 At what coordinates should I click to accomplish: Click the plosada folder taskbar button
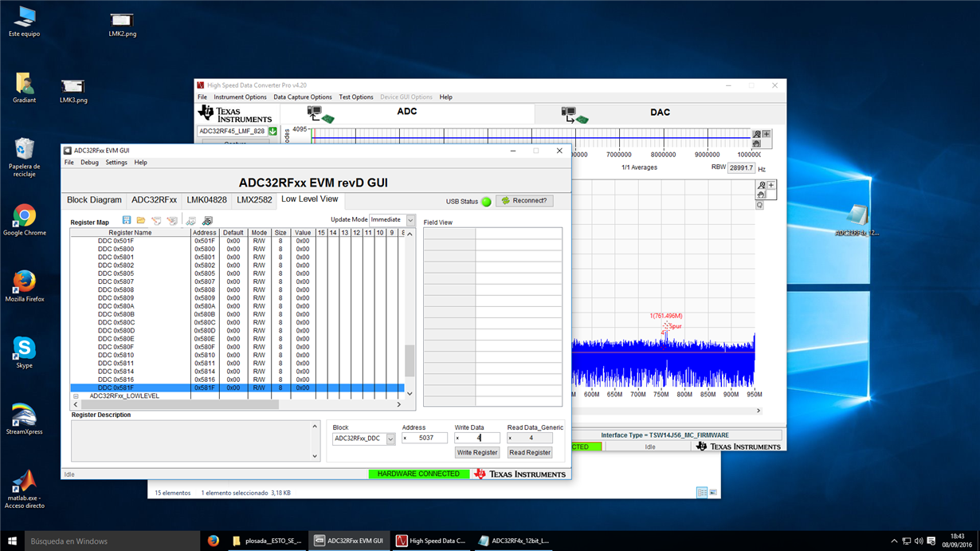(x=267, y=541)
